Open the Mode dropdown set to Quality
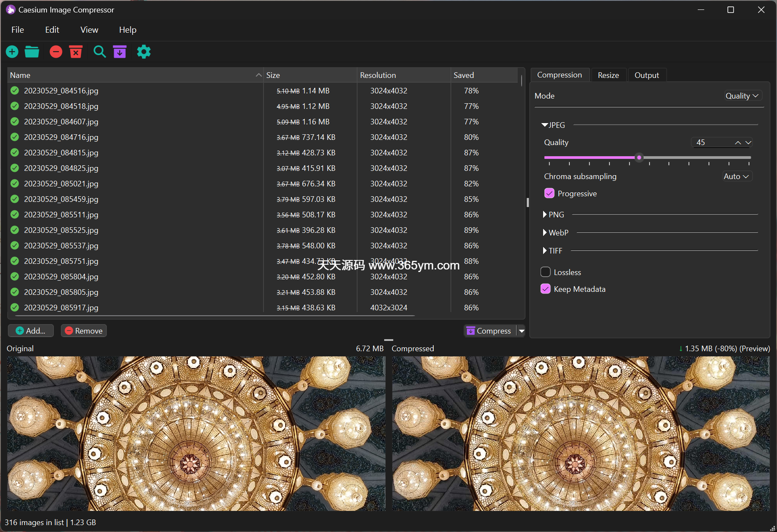Screen dimensions: 777x532 point(742,96)
